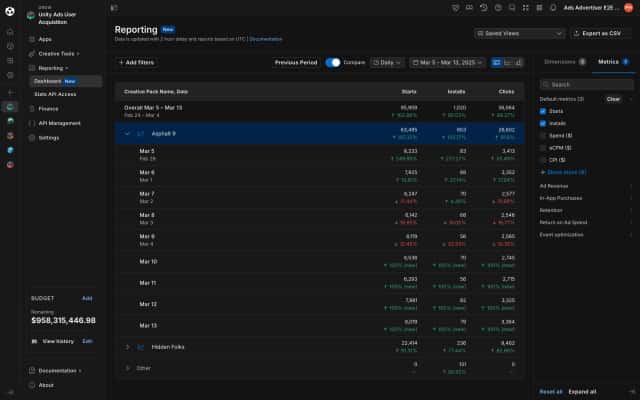Click the Unity Ads User Acquisition product icon
Screen dimensions: 640x400
coord(31,16)
